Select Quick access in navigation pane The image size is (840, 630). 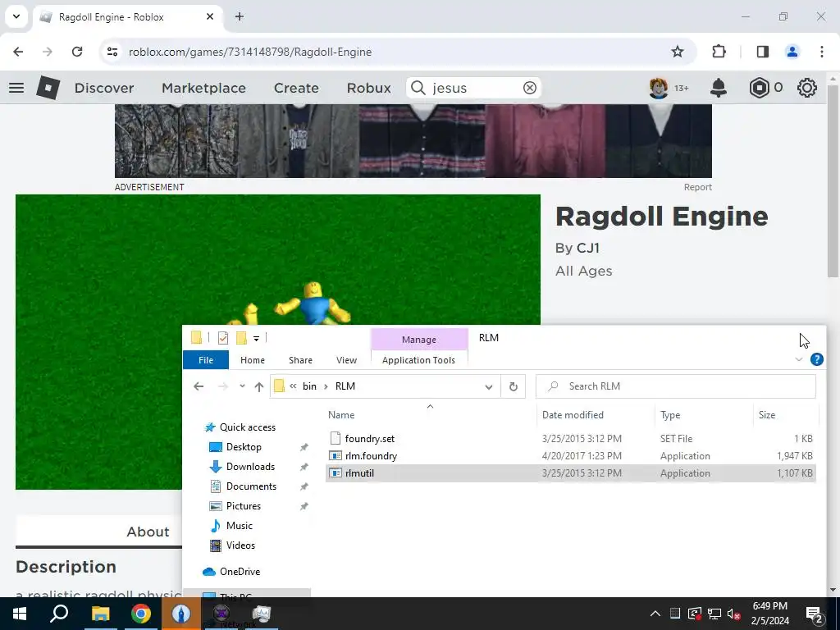pos(248,427)
